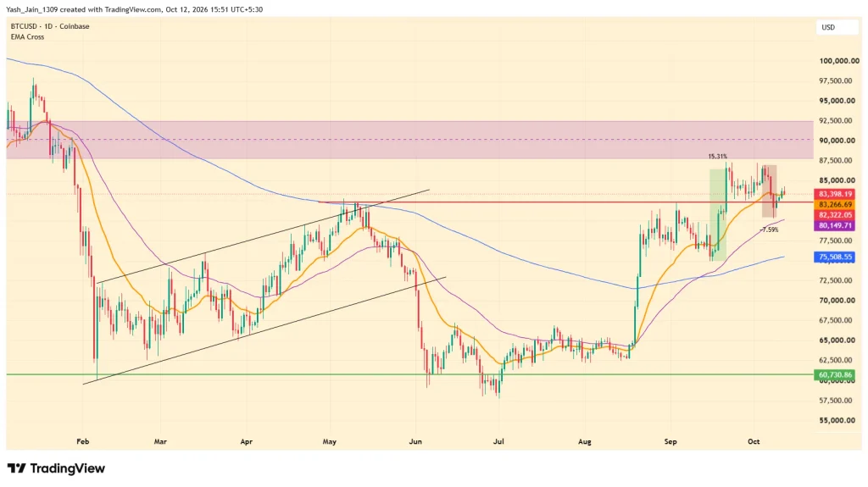The width and height of the screenshot is (868, 487).
Task: Click the 83,266.69 orange EMA price tag
Action: [834, 205]
